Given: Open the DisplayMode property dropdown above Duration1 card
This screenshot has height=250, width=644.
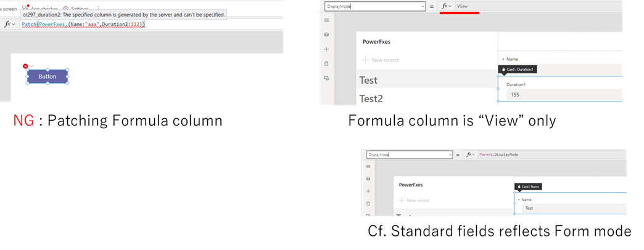Looking at the screenshot, I should pyautogui.click(x=375, y=6).
